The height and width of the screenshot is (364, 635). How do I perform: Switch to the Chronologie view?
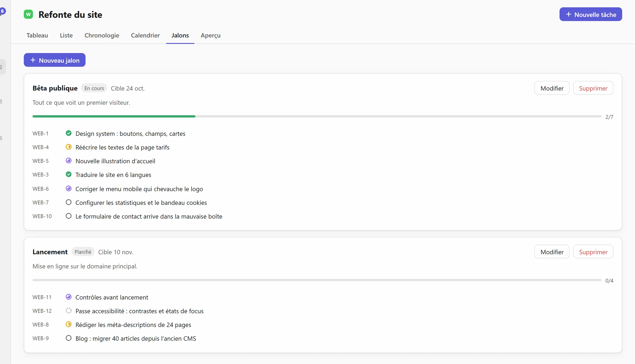(102, 35)
